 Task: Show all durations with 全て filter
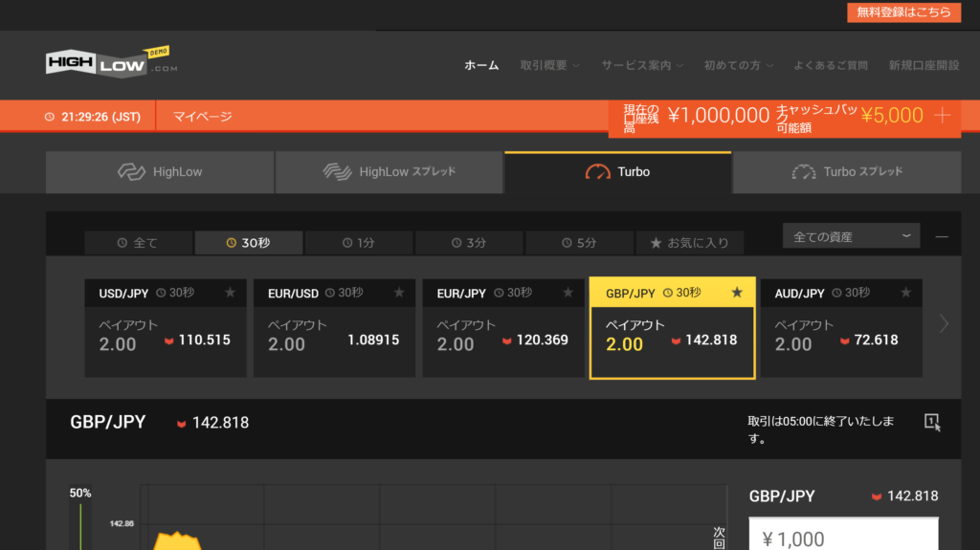[138, 243]
